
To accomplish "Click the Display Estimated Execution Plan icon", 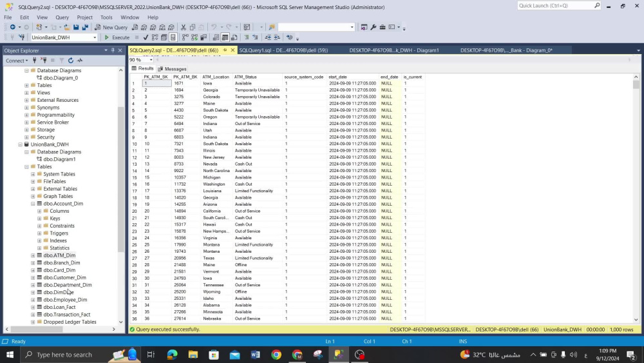I will click(x=155, y=37).
